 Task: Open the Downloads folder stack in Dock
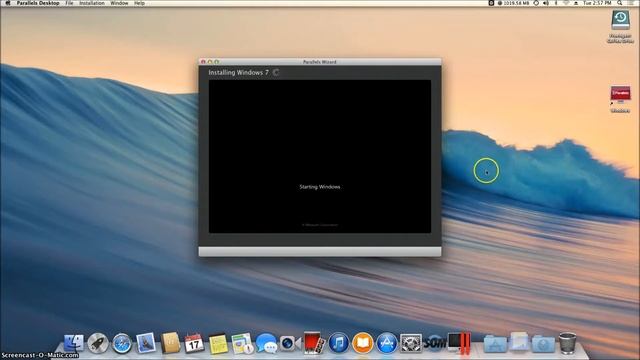pyautogui.click(x=543, y=344)
